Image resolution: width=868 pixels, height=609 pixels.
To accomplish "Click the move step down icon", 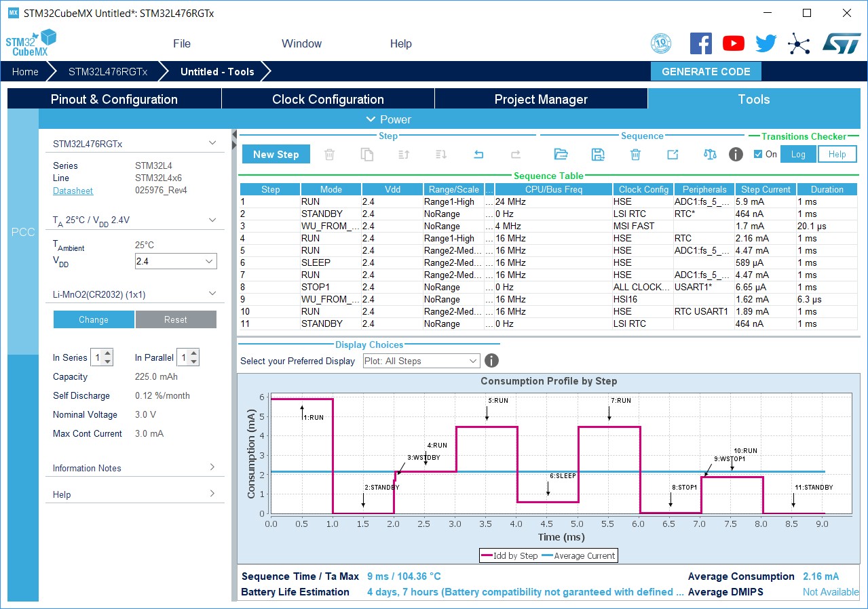I will point(441,155).
